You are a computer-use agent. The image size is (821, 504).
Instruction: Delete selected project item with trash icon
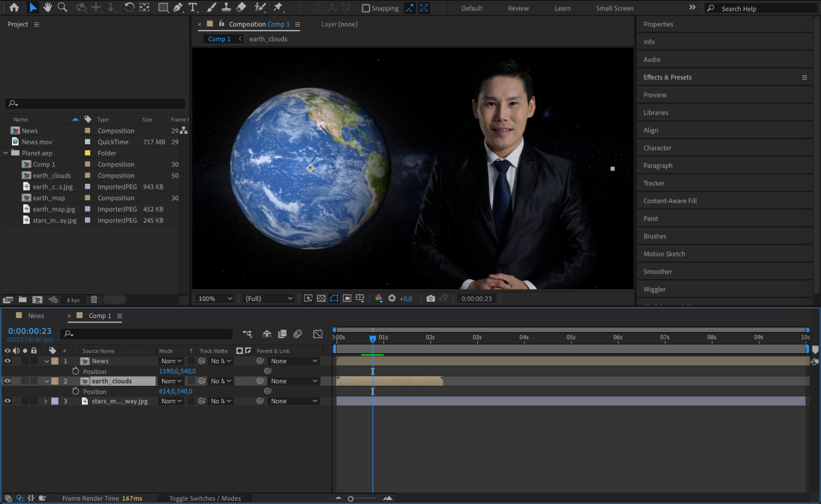(94, 300)
